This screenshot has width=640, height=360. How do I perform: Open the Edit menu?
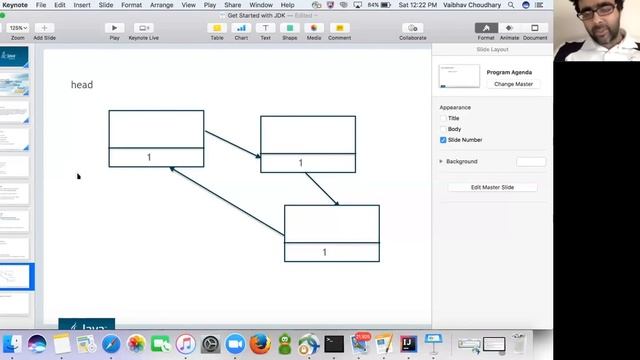[60, 5]
